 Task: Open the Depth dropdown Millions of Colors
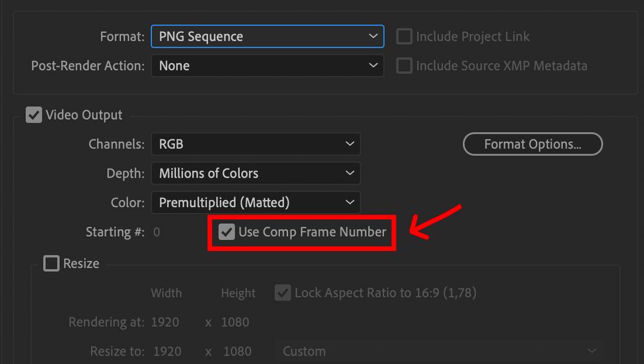[255, 173]
